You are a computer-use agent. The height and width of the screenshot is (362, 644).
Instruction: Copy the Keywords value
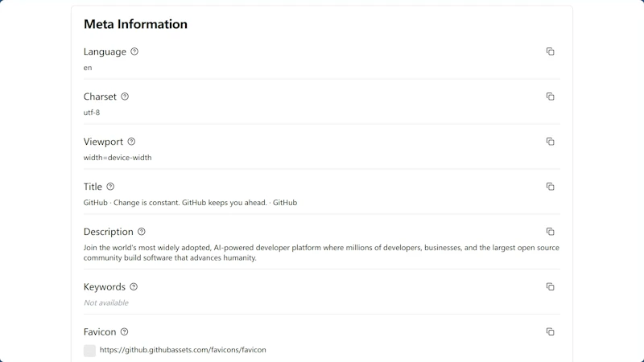coord(550,287)
